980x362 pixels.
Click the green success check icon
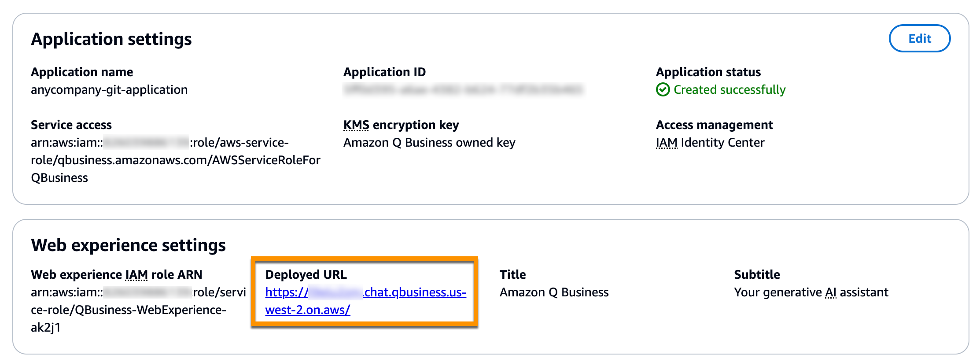[663, 90]
